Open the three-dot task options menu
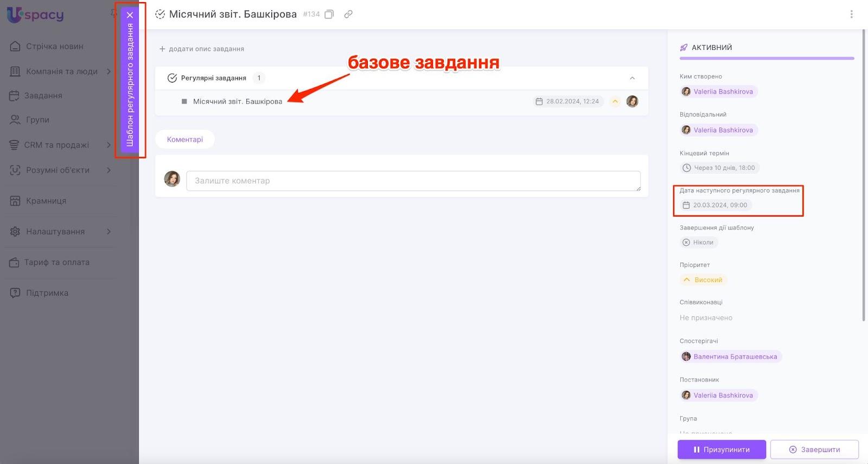The image size is (868, 464). coord(851,15)
